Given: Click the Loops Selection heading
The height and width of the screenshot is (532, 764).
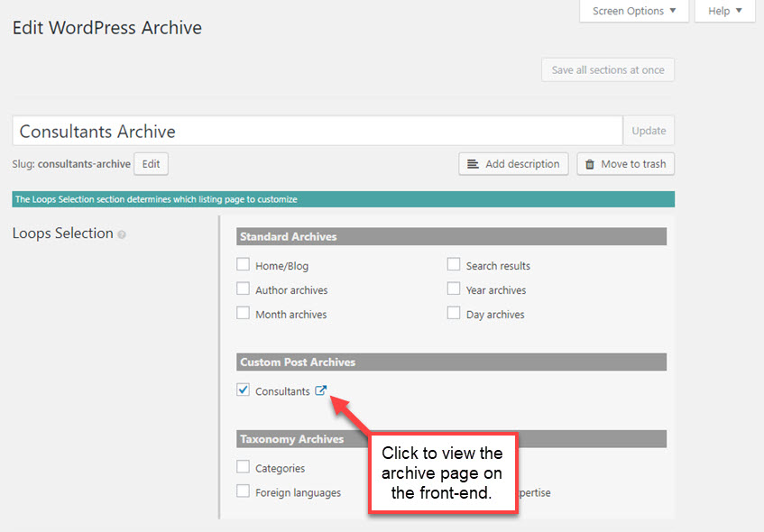Looking at the screenshot, I should [63, 234].
